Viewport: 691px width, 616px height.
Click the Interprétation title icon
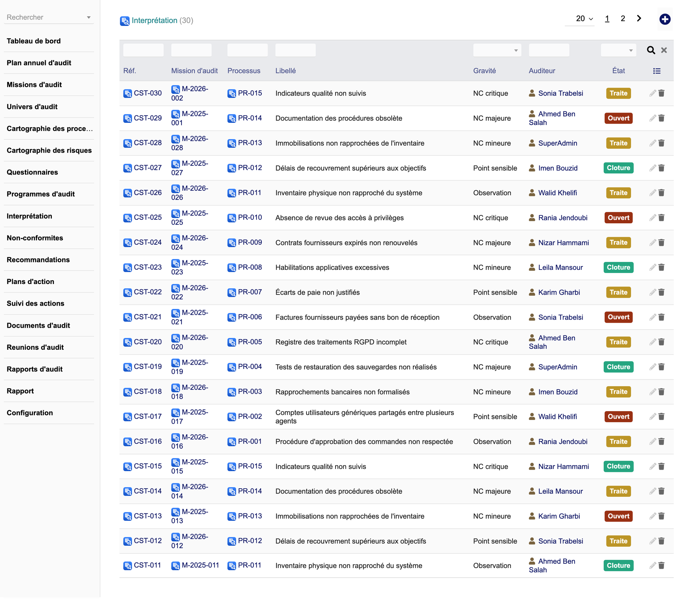(x=125, y=21)
